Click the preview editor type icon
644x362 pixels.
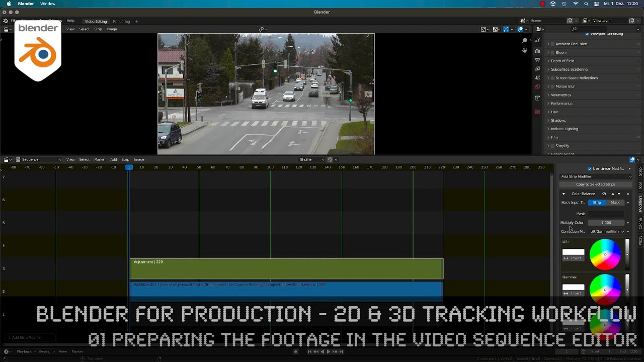tap(8, 29)
